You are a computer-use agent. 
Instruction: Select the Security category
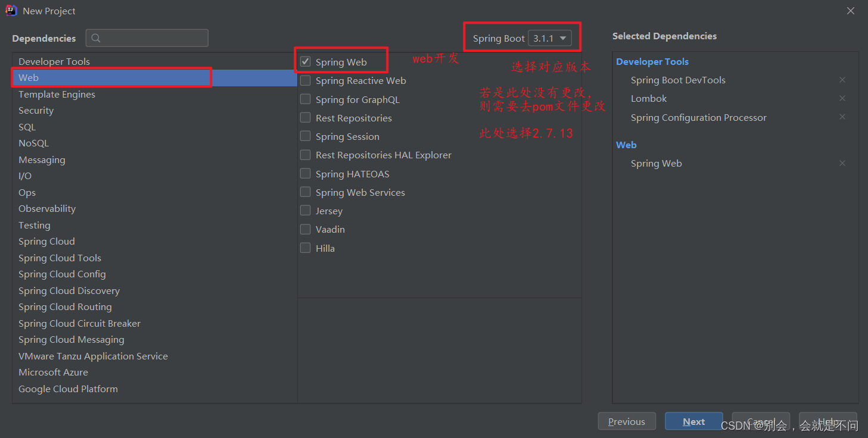point(154,111)
